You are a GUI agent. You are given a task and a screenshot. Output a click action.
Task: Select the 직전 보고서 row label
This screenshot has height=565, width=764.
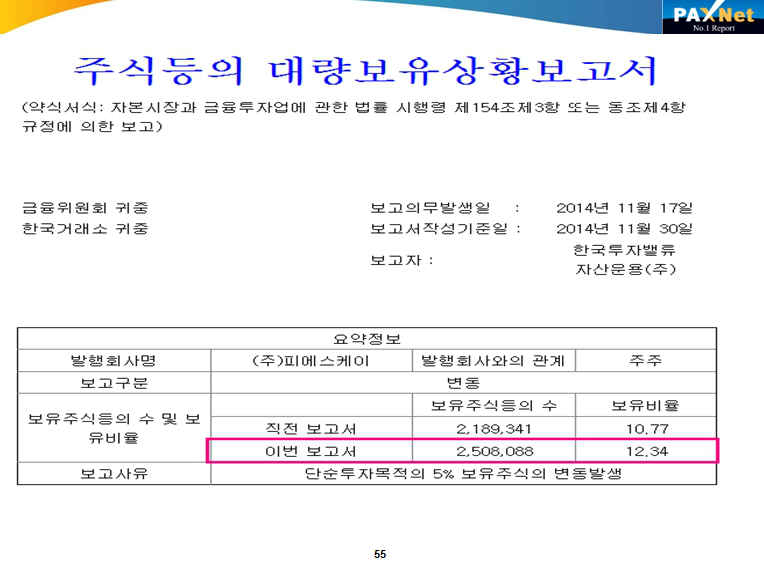click(310, 428)
